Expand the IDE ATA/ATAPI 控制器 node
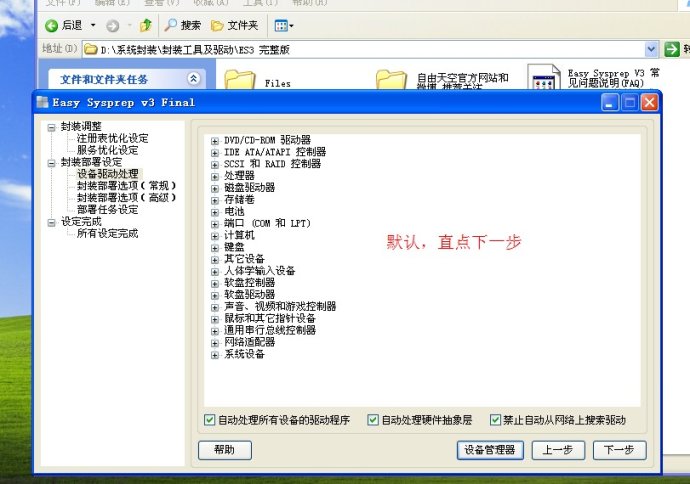The width and height of the screenshot is (690, 484). tap(215, 153)
